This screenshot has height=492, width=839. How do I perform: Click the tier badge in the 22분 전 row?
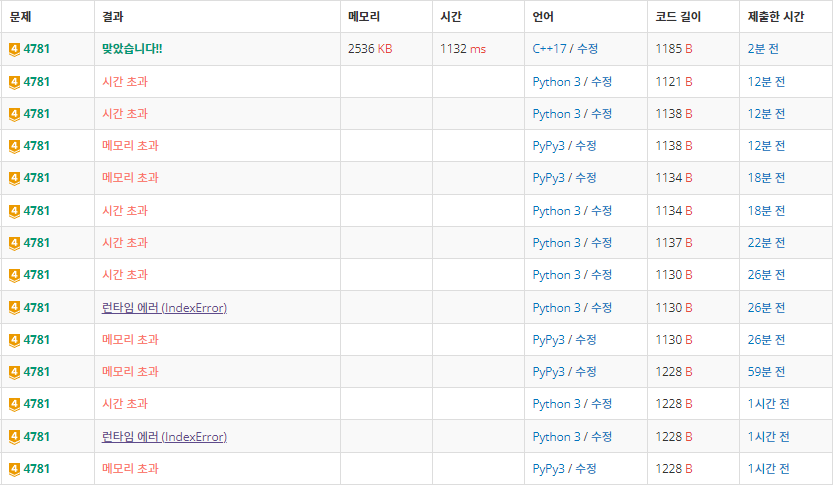[14, 244]
